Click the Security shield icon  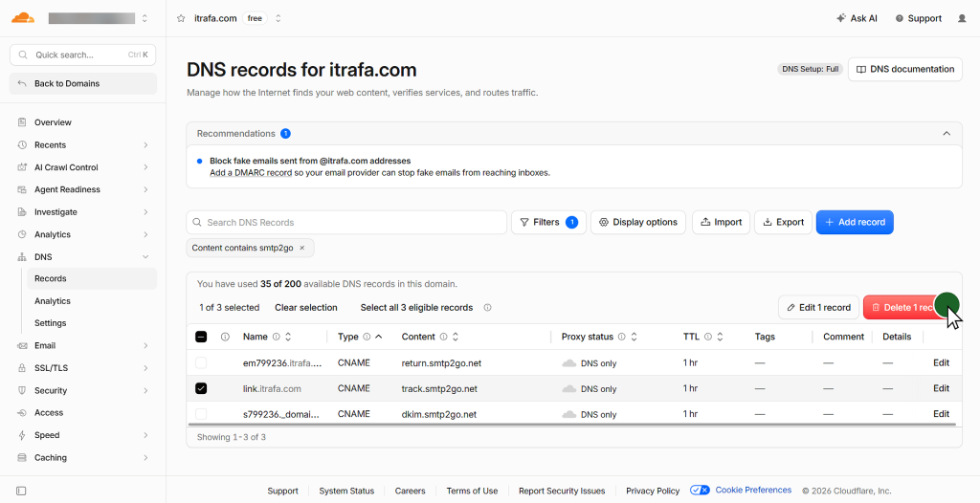[22, 390]
